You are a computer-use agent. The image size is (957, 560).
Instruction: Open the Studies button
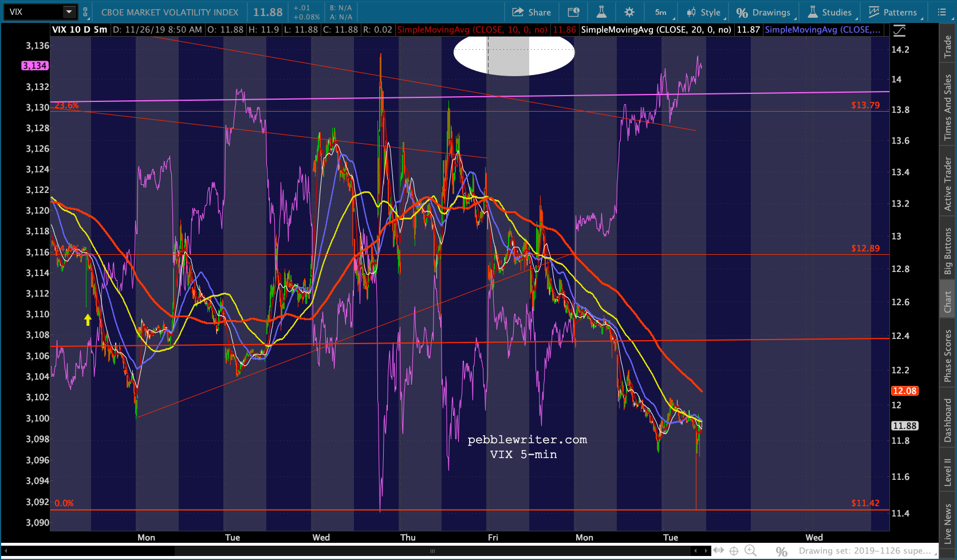click(x=830, y=12)
